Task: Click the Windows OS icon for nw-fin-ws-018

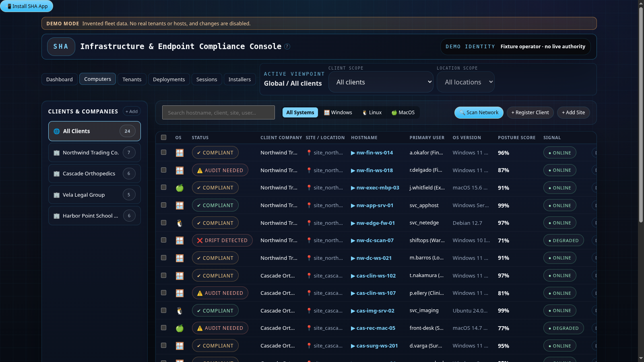Action: [180, 171]
